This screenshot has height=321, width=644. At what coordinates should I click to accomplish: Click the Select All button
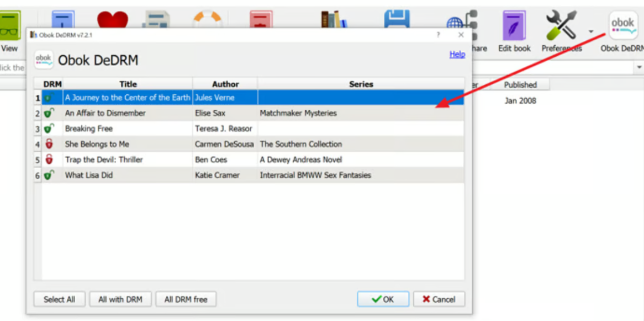pyautogui.click(x=60, y=299)
